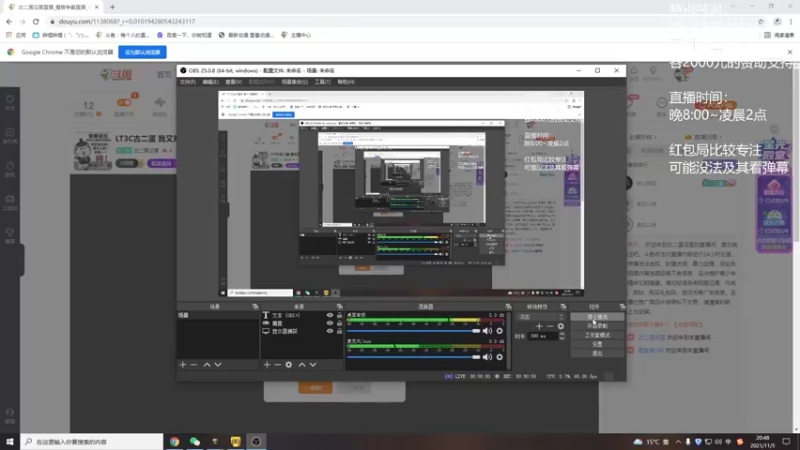800x450 pixels.
Task: Click the transition duration 300 ms field
Action: click(x=542, y=336)
